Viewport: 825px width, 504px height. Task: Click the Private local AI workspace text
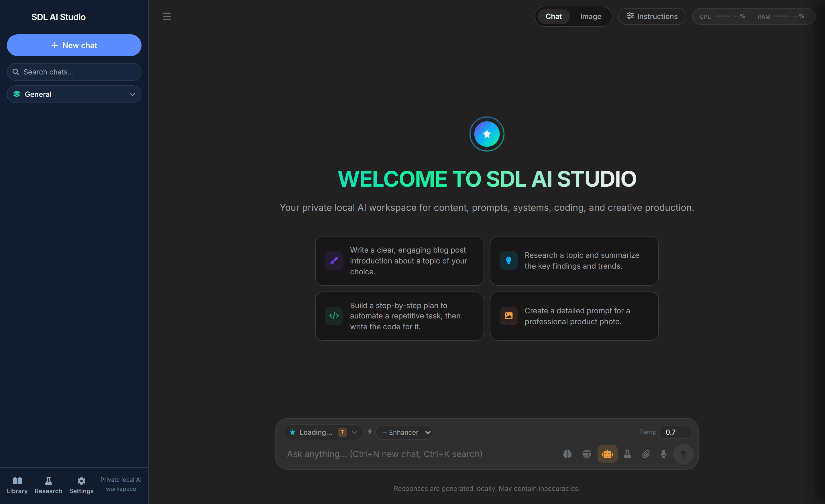(121, 484)
